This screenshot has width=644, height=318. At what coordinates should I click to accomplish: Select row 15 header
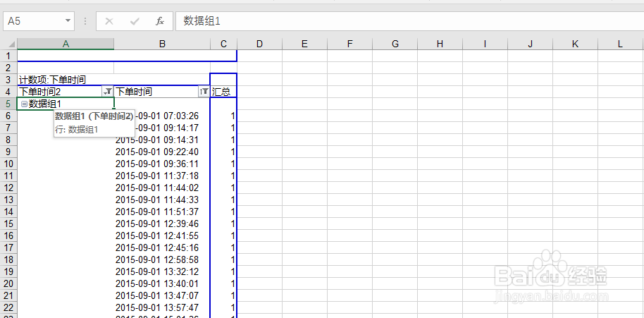[8, 224]
